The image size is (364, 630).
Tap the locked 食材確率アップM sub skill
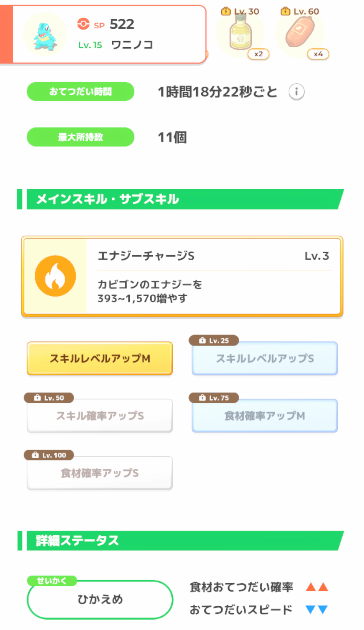pos(265,416)
